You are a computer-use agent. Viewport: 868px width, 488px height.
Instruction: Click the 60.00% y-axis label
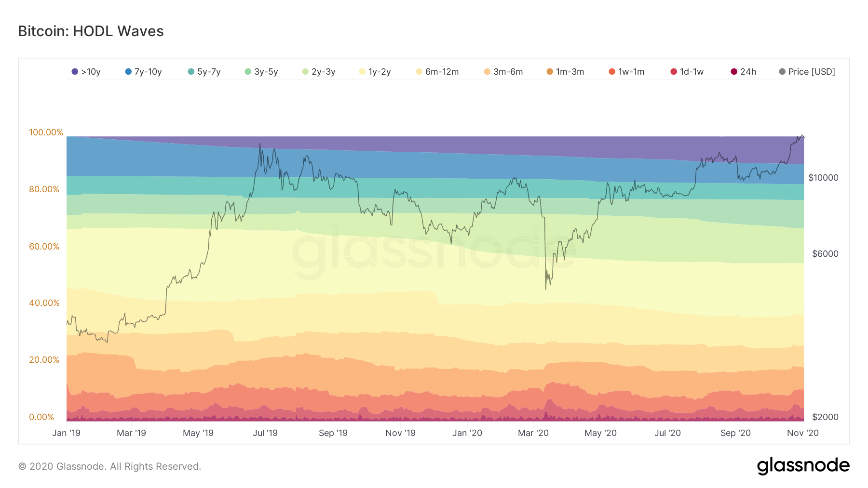click(x=44, y=247)
